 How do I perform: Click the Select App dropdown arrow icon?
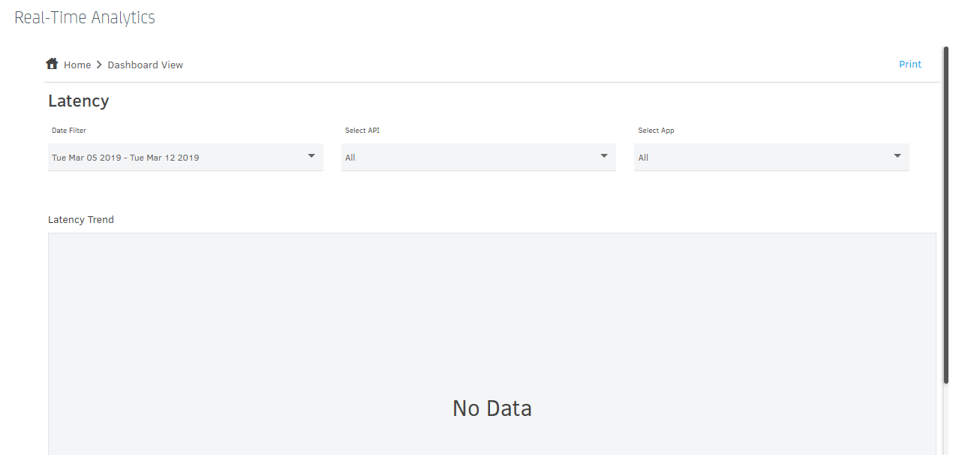pos(897,156)
